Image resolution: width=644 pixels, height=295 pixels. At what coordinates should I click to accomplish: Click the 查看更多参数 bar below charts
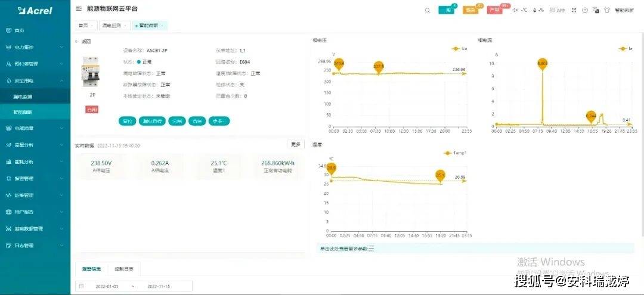[x=475, y=249]
